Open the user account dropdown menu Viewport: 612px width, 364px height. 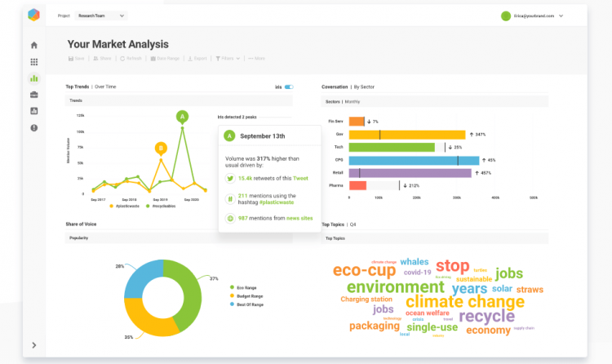563,16
